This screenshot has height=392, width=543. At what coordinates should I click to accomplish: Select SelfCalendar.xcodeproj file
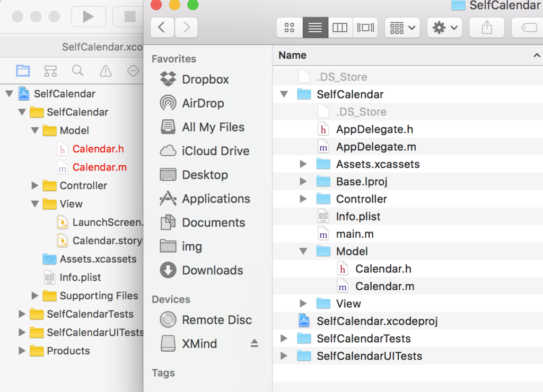coord(408,321)
